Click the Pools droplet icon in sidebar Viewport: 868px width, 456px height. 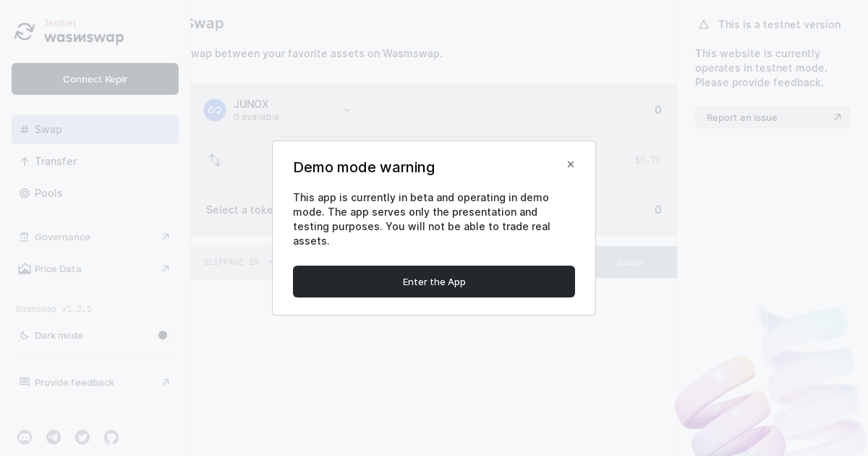25,193
